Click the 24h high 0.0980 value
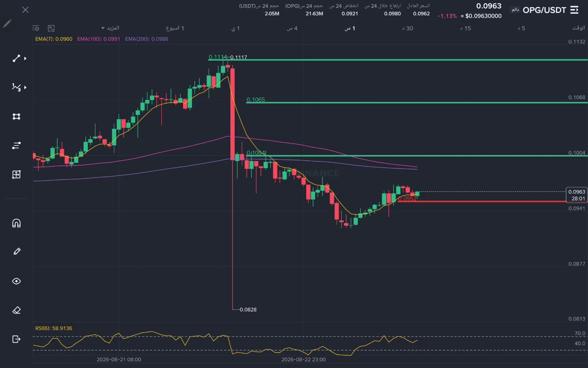Image resolution: width=588 pixels, height=368 pixels. pyautogui.click(x=392, y=14)
